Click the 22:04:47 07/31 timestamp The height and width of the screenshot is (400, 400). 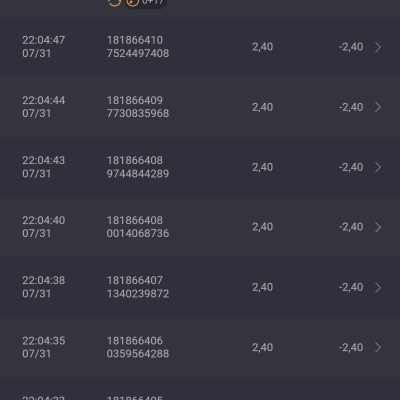[x=44, y=47]
